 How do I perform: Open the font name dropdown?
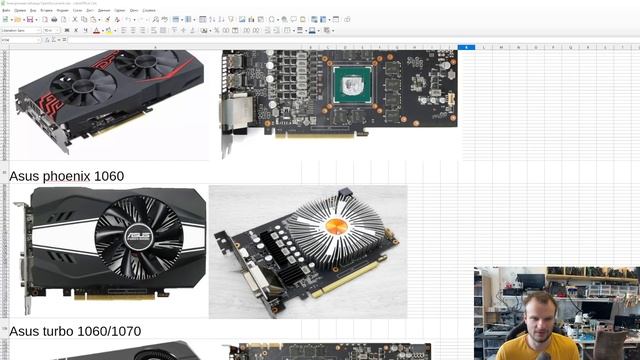[x=38, y=30]
